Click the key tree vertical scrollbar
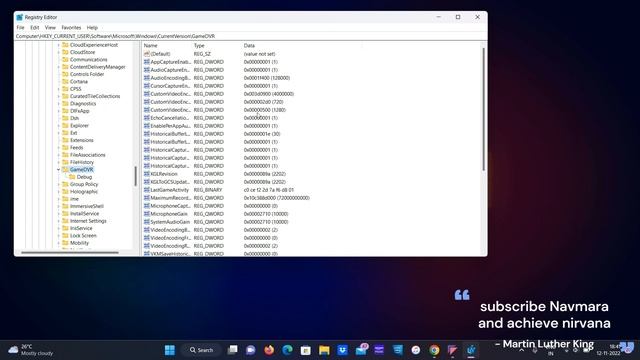 point(136,176)
